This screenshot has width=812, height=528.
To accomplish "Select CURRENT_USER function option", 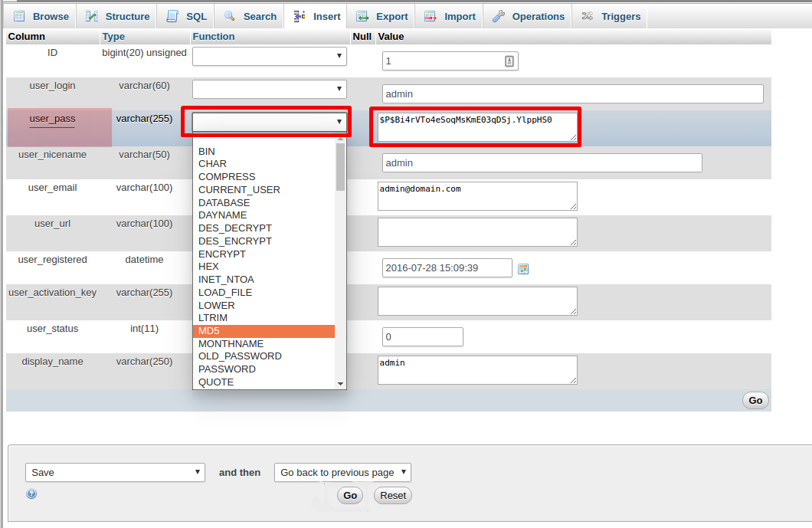I will (264, 189).
